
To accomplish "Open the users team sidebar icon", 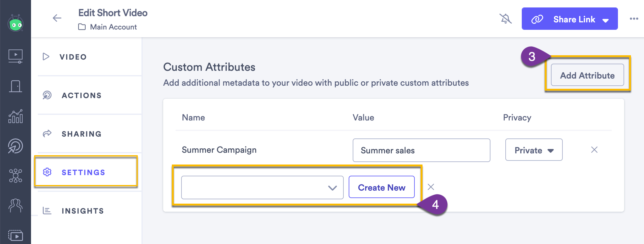I will click(x=16, y=205).
